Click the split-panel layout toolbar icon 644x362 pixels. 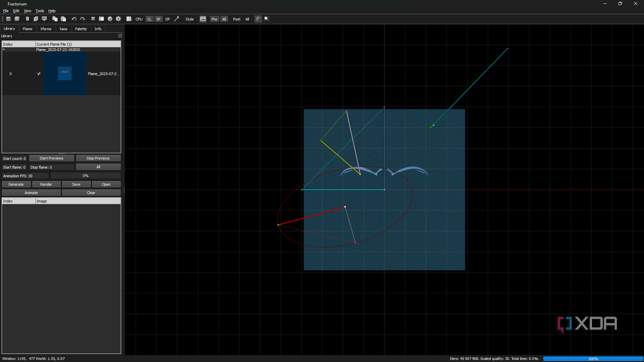(x=101, y=19)
